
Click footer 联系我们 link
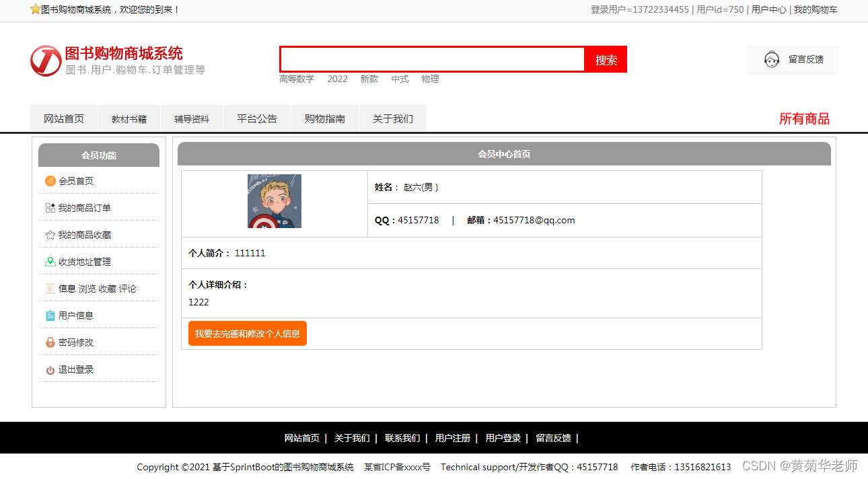(x=402, y=438)
